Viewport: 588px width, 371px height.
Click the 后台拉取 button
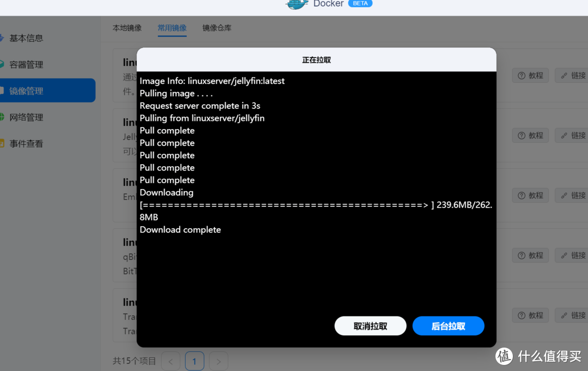tap(448, 326)
